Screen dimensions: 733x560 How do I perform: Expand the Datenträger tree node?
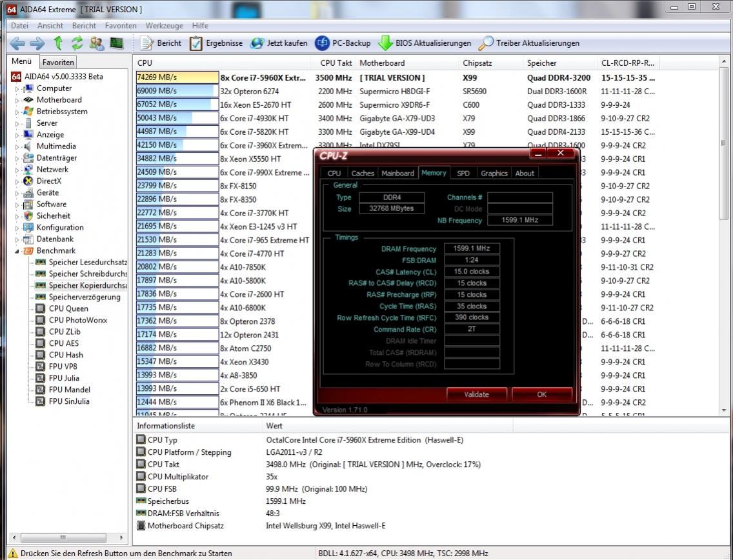[17, 158]
